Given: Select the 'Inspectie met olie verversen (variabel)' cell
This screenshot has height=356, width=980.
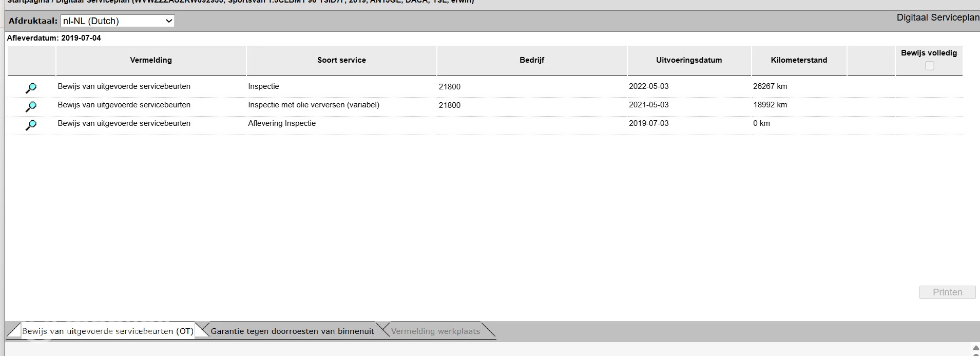Looking at the screenshot, I should 314,105.
